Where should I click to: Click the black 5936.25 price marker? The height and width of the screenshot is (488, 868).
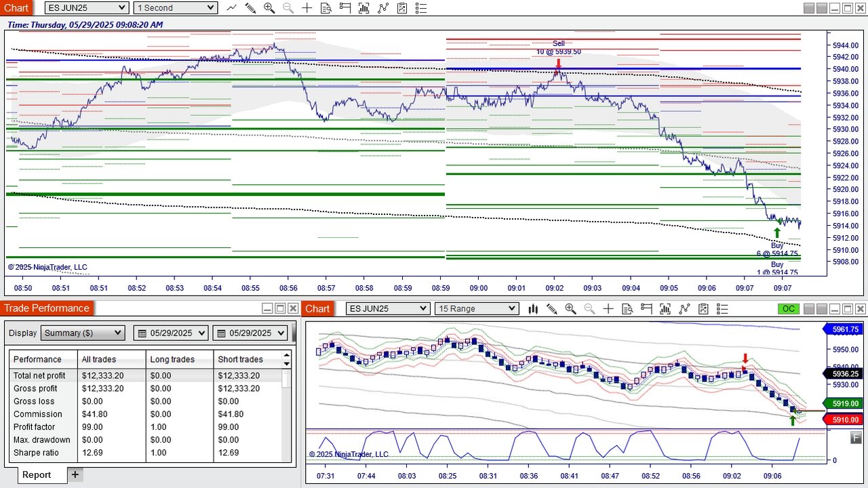pyautogui.click(x=842, y=373)
